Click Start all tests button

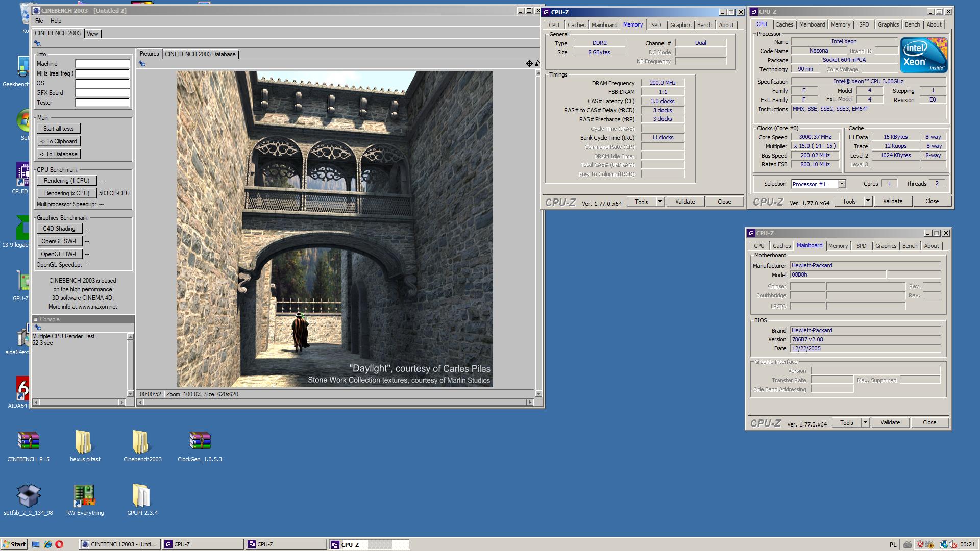[x=59, y=129]
